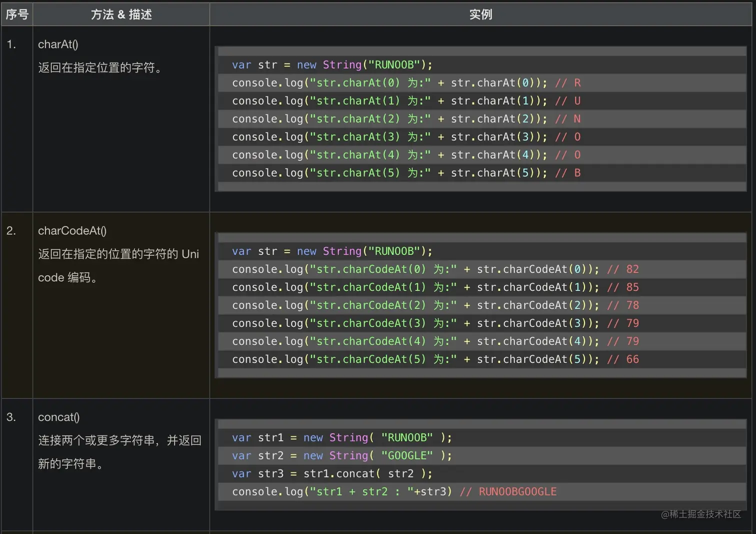This screenshot has height=534, width=756.
Task: Select the charCodeAt() method name
Action: (72, 231)
